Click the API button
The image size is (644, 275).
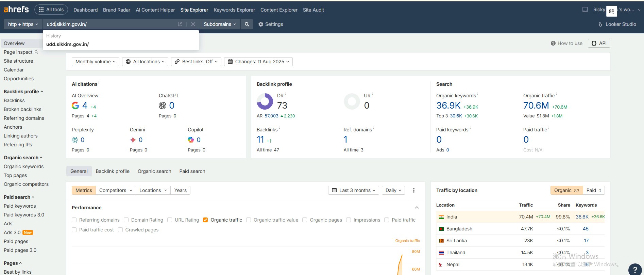tap(599, 43)
